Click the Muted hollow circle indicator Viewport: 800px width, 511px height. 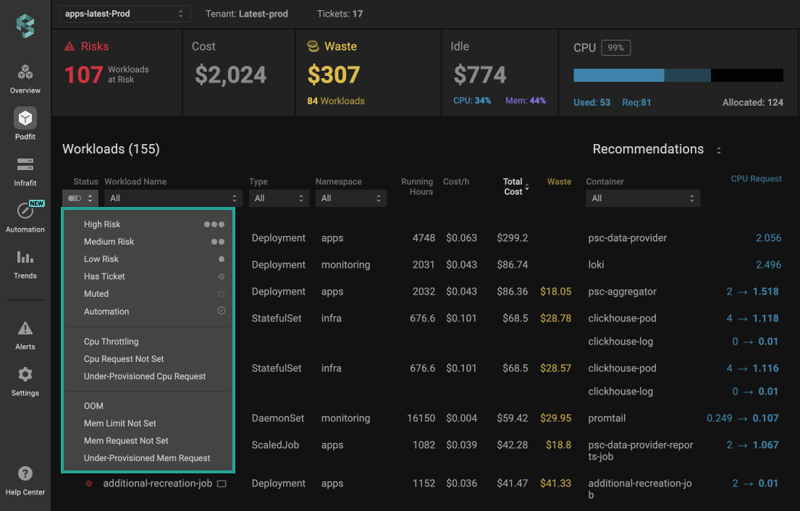(221, 294)
